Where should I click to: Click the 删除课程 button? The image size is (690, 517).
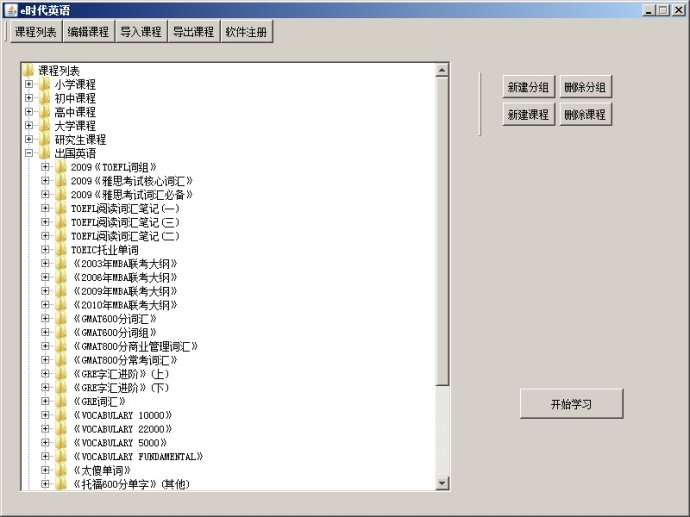(585, 115)
